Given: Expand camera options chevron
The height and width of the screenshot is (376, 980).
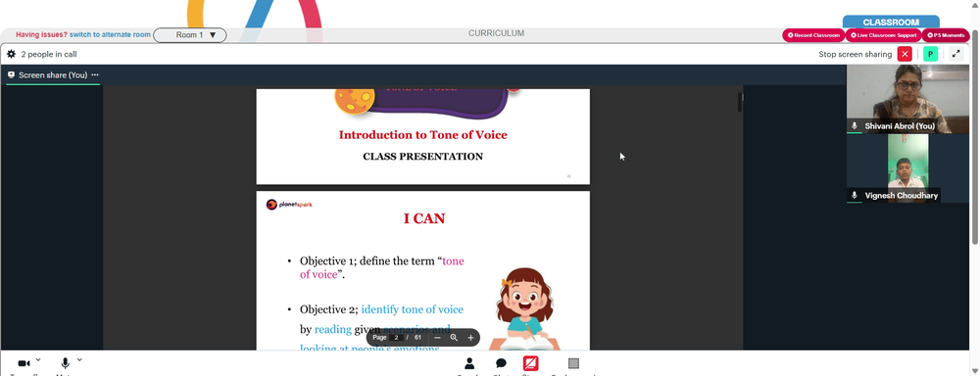Looking at the screenshot, I should tap(38, 359).
